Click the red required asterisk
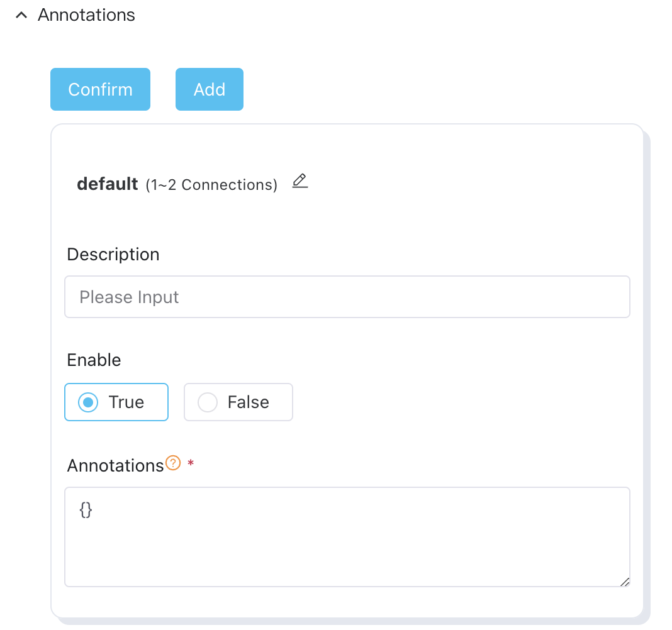 [x=191, y=464]
